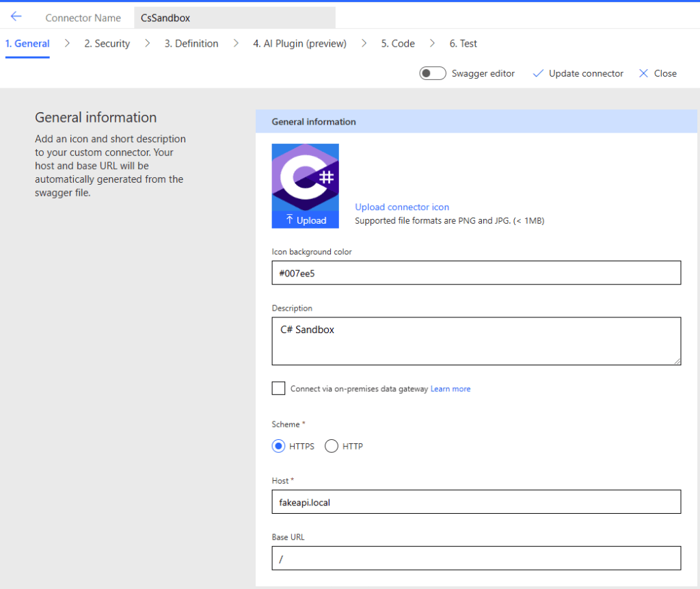Screen dimensions: 700x589
Task: Click the back arrow icon
Action: tap(16, 16)
